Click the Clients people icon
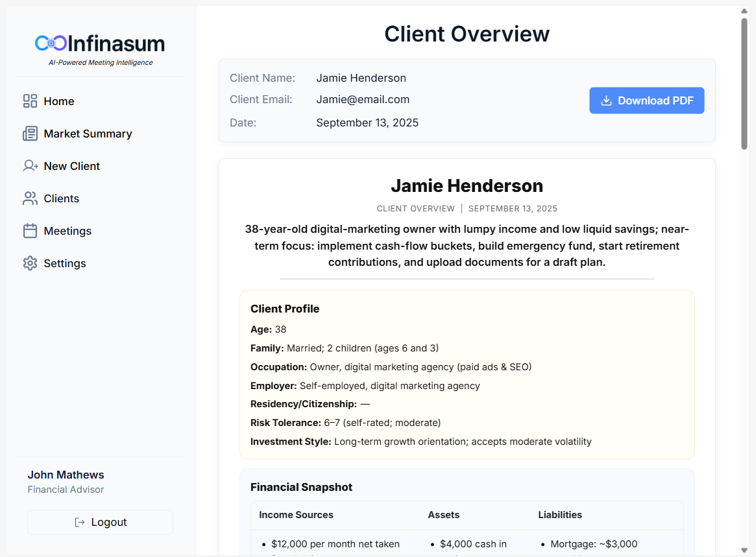The width and height of the screenshot is (756, 557). 30,198
